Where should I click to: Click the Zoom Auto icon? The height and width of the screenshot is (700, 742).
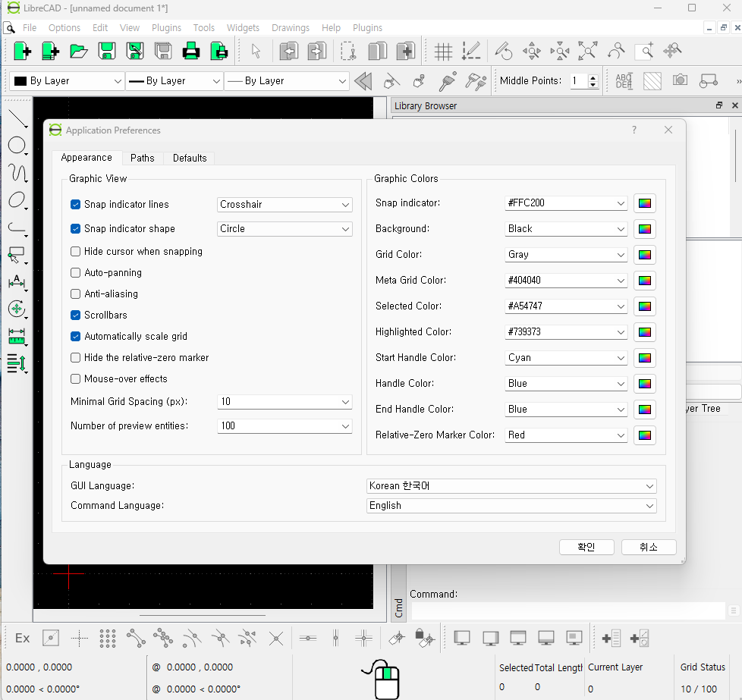[587, 51]
